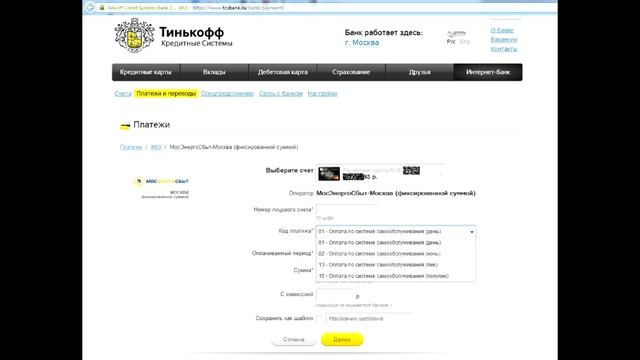
Task: Choose option 01 (день) in dropdown list
Action: (396, 242)
